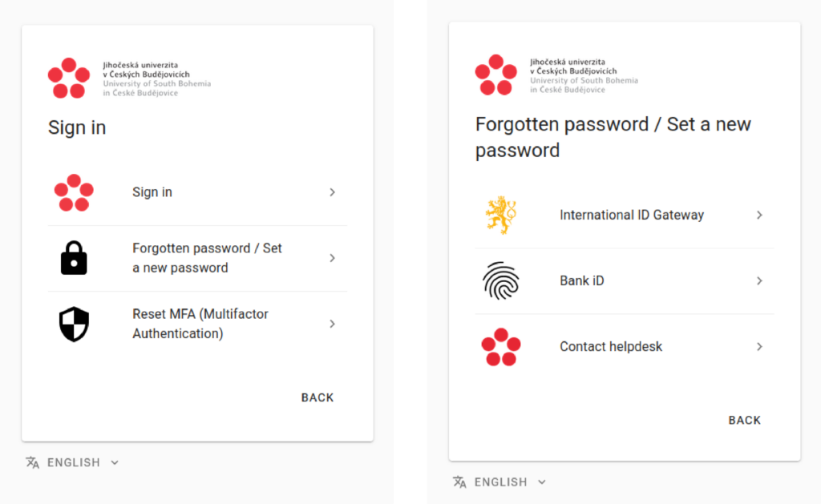Click University logo in the Sign in card
821x504 pixels.
coord(128,79)
